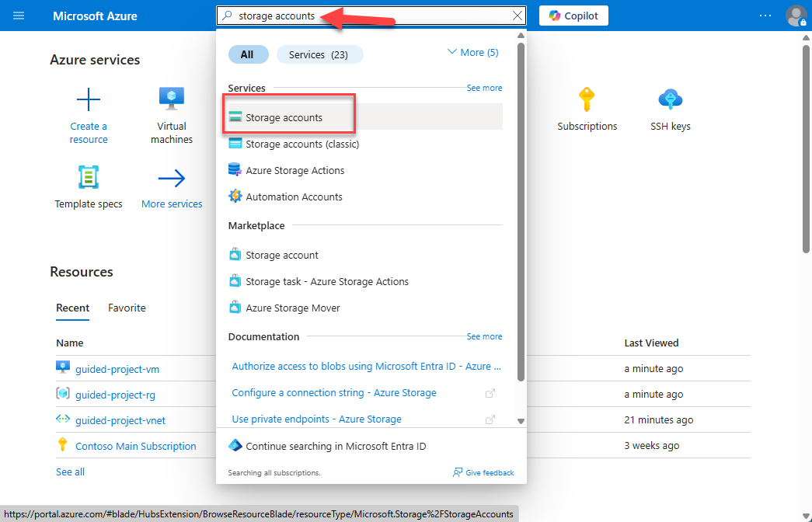
Task: Click the page scrollbar thumb
Action: point(806,149)
